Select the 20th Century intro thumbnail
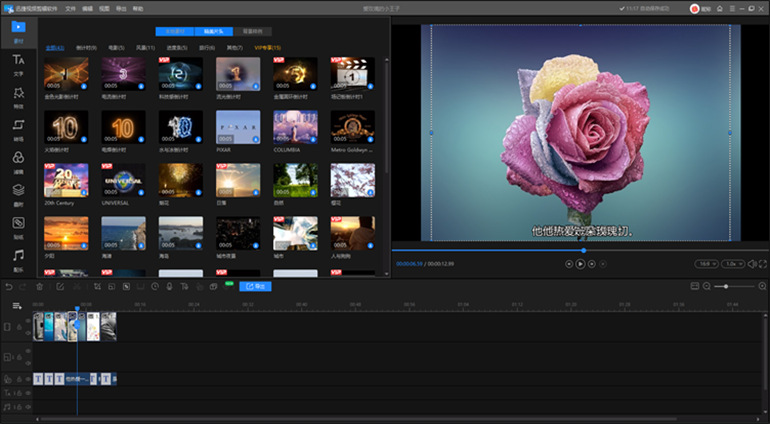770x424 pixels. point(66,180)
